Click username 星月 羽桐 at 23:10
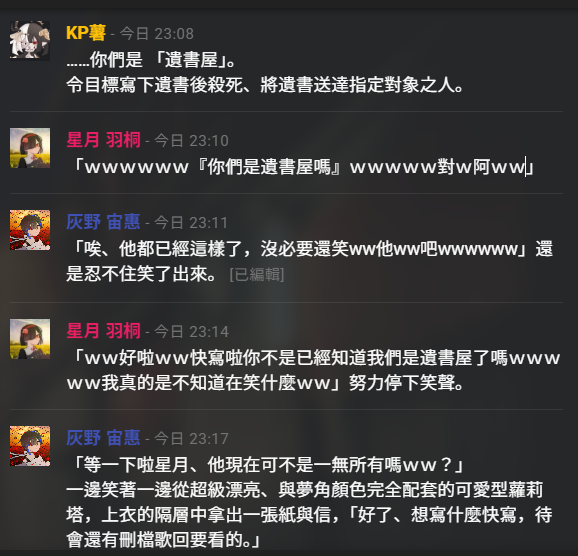 103,140
